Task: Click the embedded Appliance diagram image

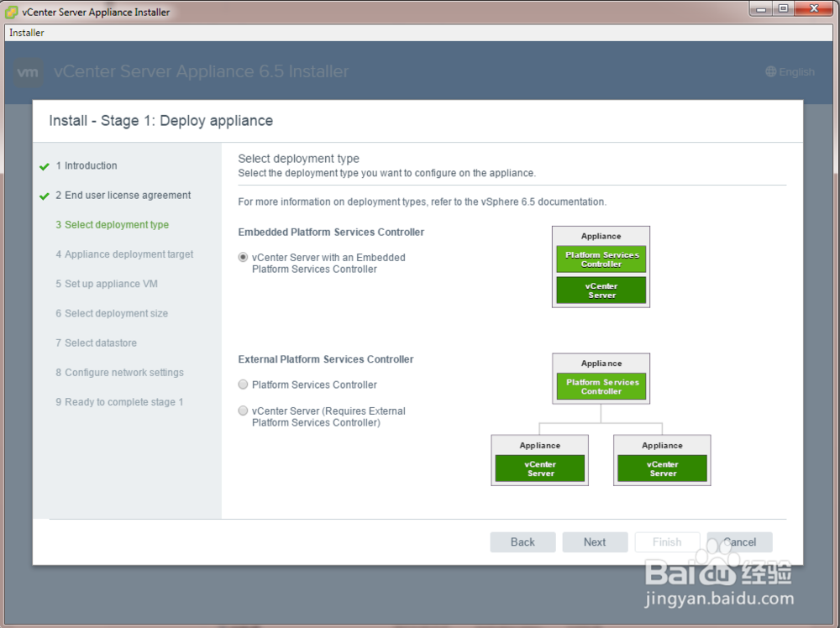Action: 601,267
